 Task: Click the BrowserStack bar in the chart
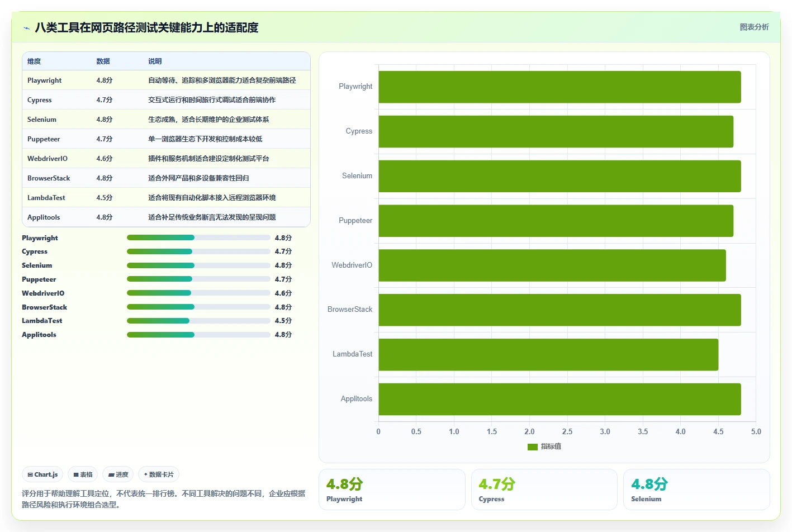tap(559, 310)
